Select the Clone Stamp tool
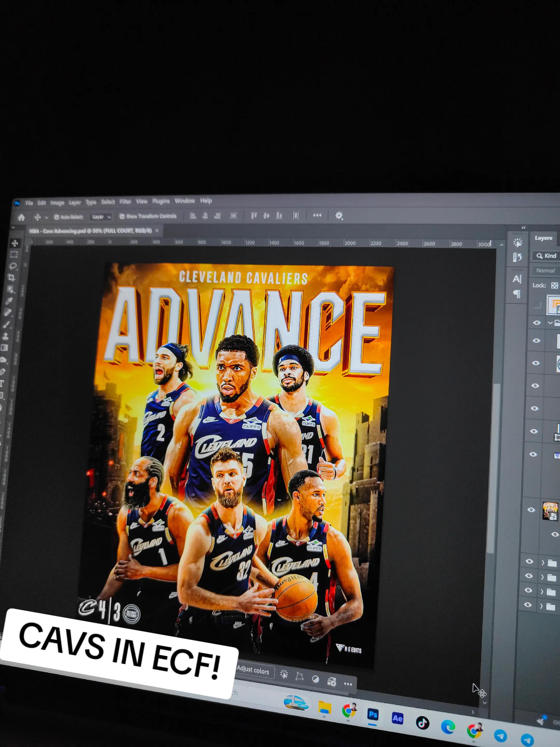This screenshot has width=560, height=747. tap(6, 336)
